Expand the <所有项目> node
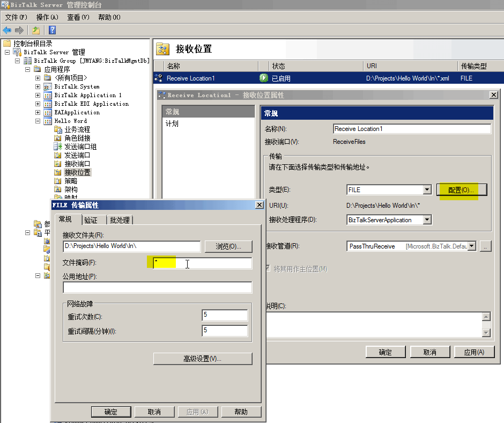 (x=38, y=78)
